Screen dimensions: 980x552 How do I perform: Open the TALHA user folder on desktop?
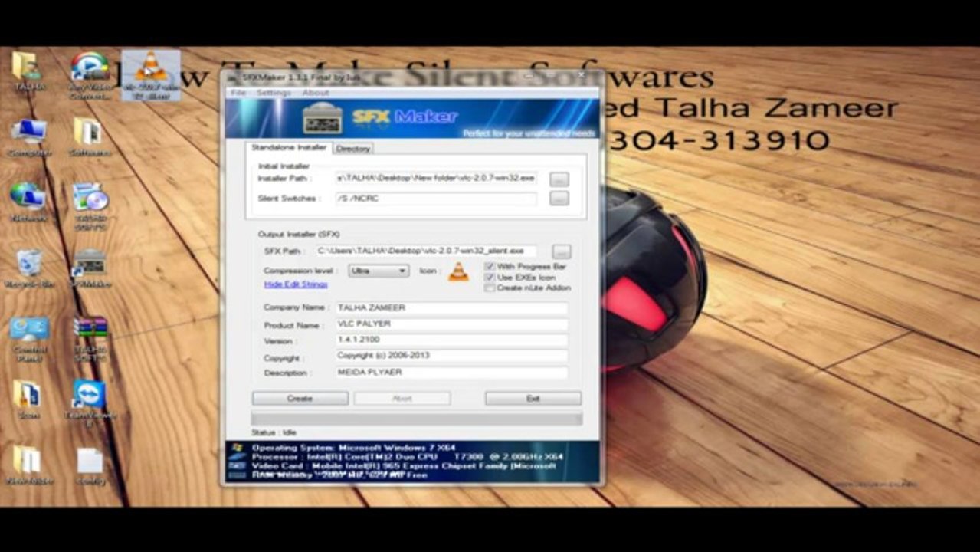(x=28, y=71)
